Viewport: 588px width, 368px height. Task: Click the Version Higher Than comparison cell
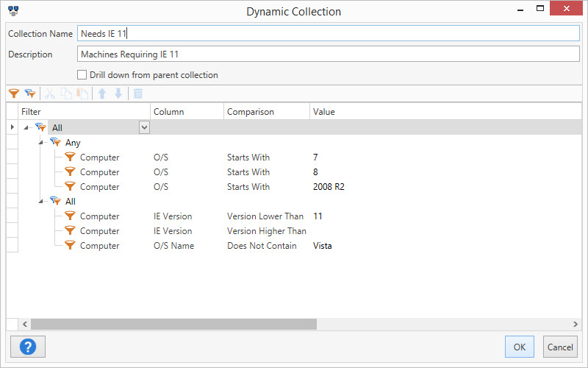[267, 230]
